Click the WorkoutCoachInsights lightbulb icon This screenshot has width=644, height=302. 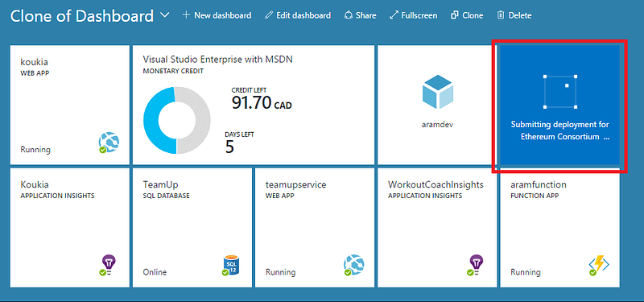click(476, 265)
